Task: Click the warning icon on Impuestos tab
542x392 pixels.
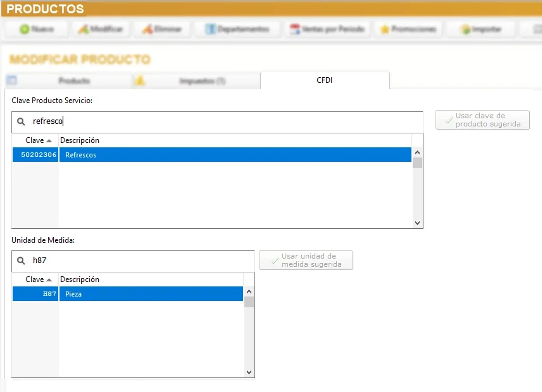Action: [x=140, y=80]
